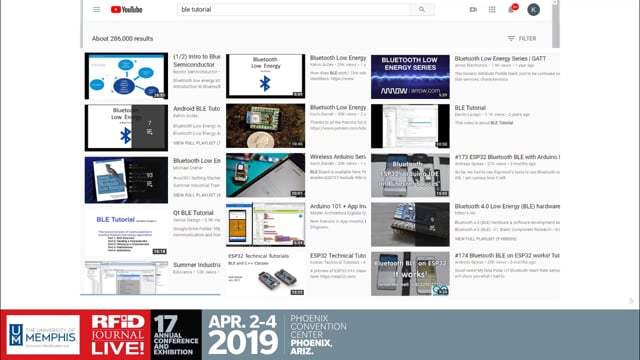
Task: Open the Android BLE Tutorial playlist thumbnail
Action: click(x=126, y=128)
